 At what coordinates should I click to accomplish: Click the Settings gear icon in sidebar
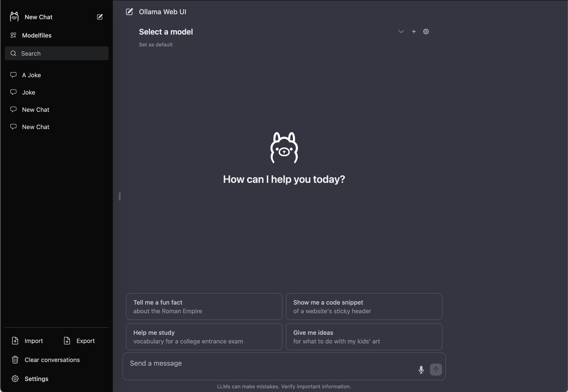[15, 379]
